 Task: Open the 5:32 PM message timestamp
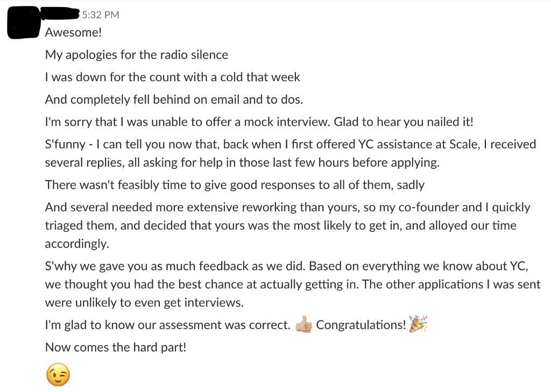(101, 15)
